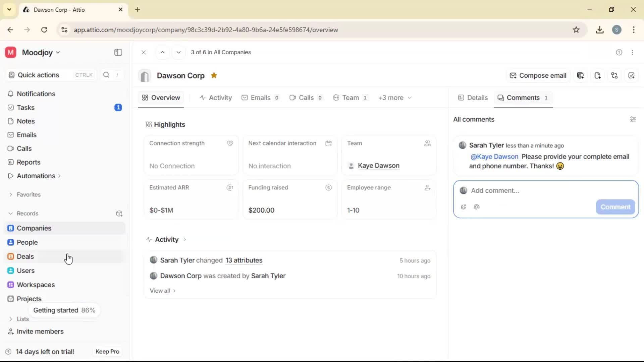This screenshot has height=362, width=644.
Task: Switch to the Emails tab
Action: [x=261, y=98]
